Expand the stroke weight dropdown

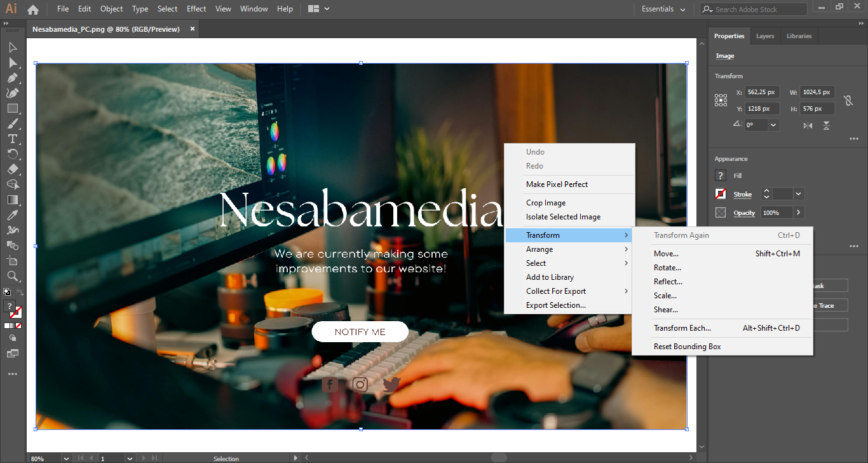[x=799, y=194]
